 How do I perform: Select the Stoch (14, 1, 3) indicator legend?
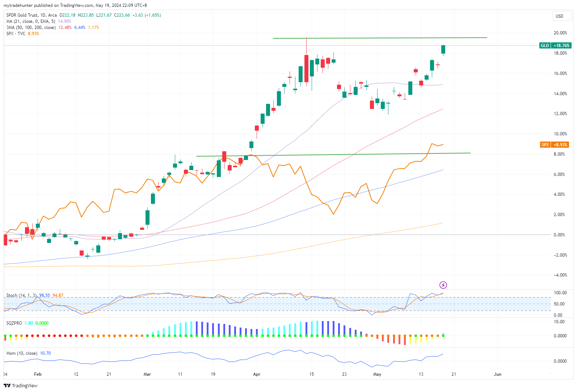pos(21,295)
